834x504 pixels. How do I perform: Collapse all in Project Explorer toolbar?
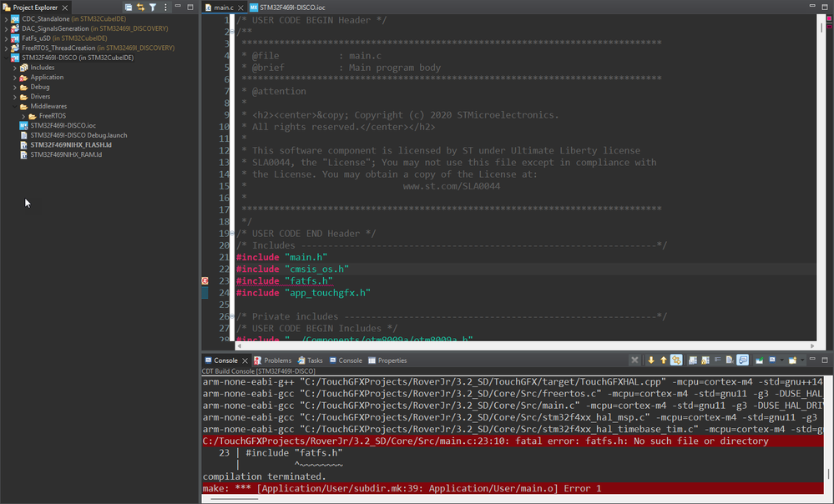[x=129, y=8]
